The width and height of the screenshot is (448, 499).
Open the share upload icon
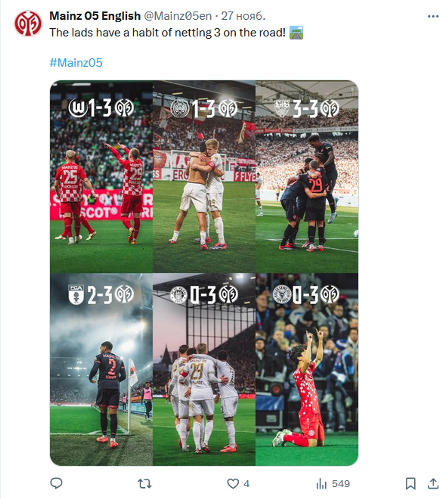[433, 483]
